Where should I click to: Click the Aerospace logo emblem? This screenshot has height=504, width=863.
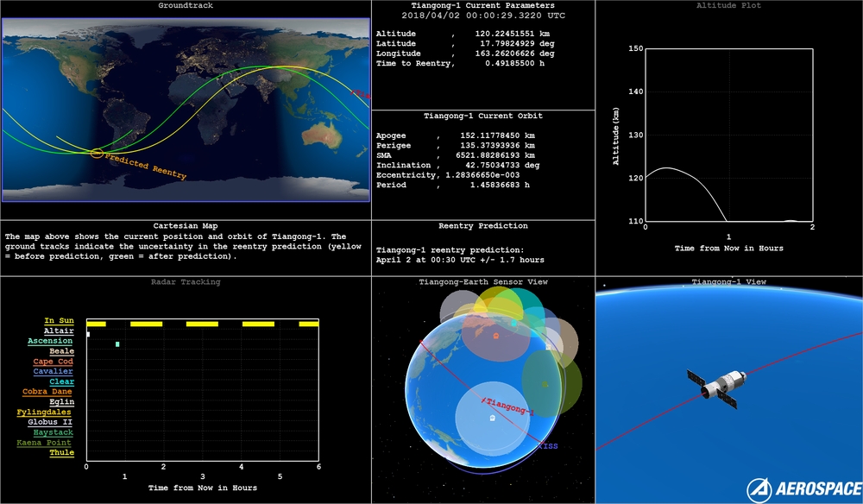(x=759, y=489)
